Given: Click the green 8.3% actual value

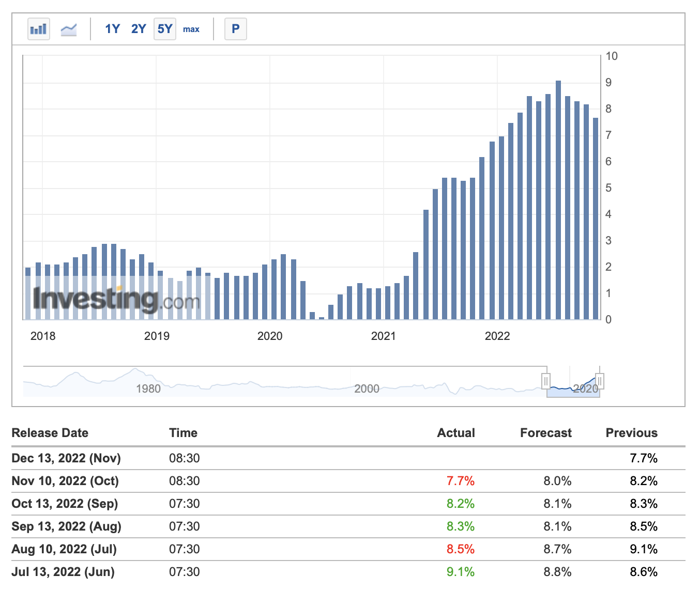Looking at the screenshot, I should pyautogui.click(x=461, y=526).
